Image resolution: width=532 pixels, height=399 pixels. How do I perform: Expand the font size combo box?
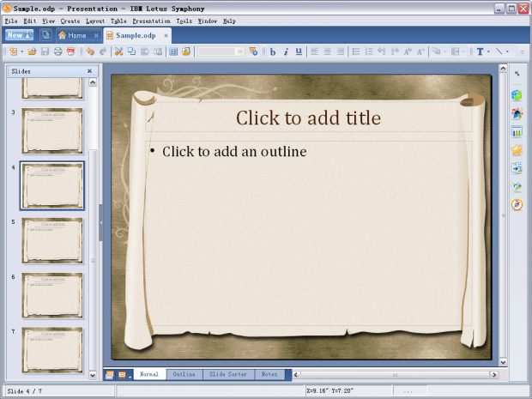(x=239, y=51)
